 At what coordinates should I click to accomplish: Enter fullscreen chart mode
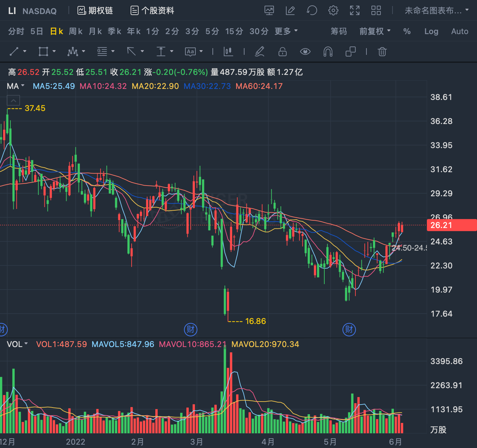355,10
